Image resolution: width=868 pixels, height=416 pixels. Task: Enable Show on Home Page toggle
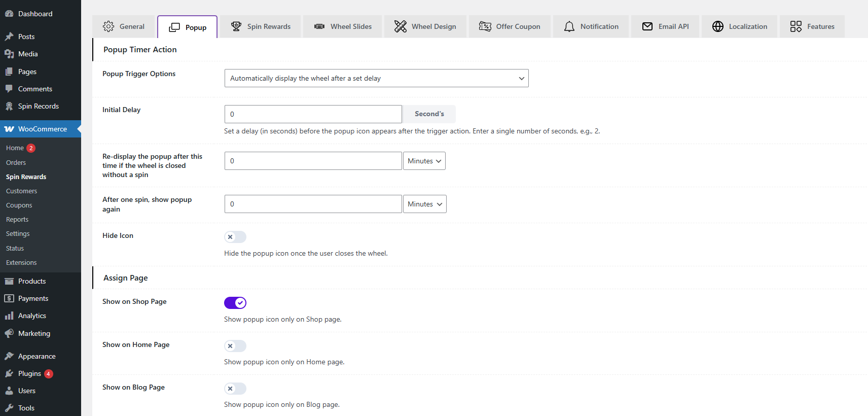(235, 346)
